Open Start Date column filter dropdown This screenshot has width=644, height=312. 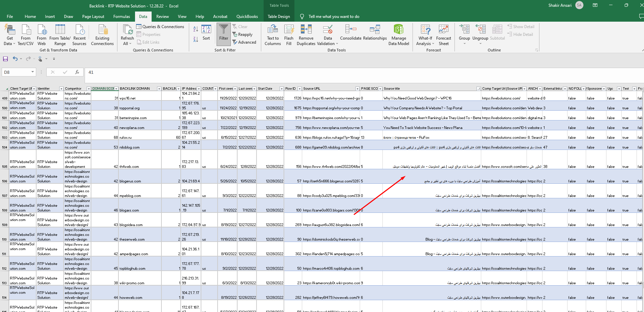[282, 89]
